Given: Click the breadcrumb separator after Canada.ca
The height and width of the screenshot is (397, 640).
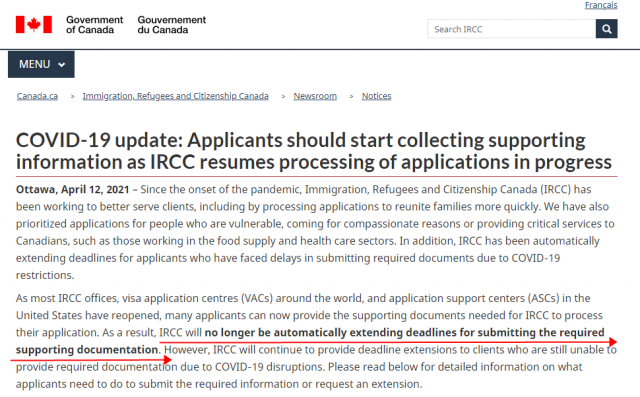Looking at the screenshot, I should pos(72,96).
